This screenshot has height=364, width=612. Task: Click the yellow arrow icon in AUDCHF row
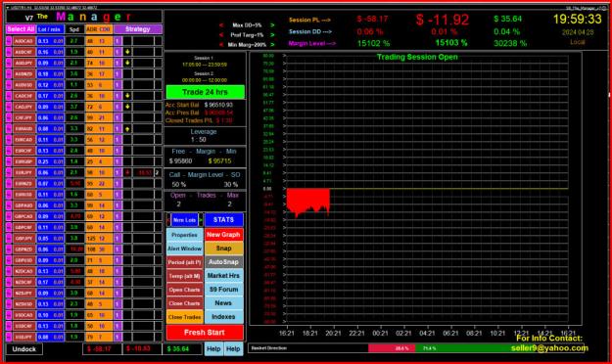[x=127, y=52]
